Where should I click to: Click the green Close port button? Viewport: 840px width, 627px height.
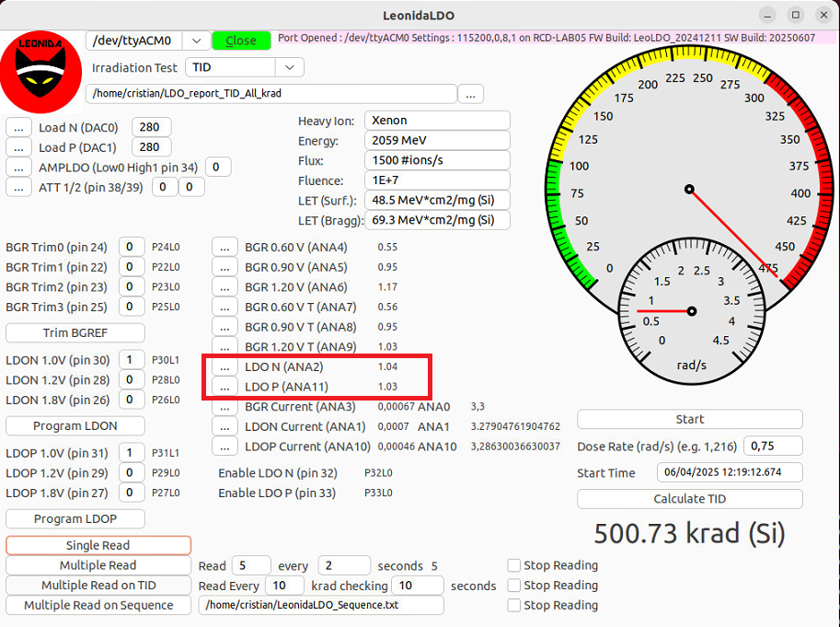tap(242, 41)
